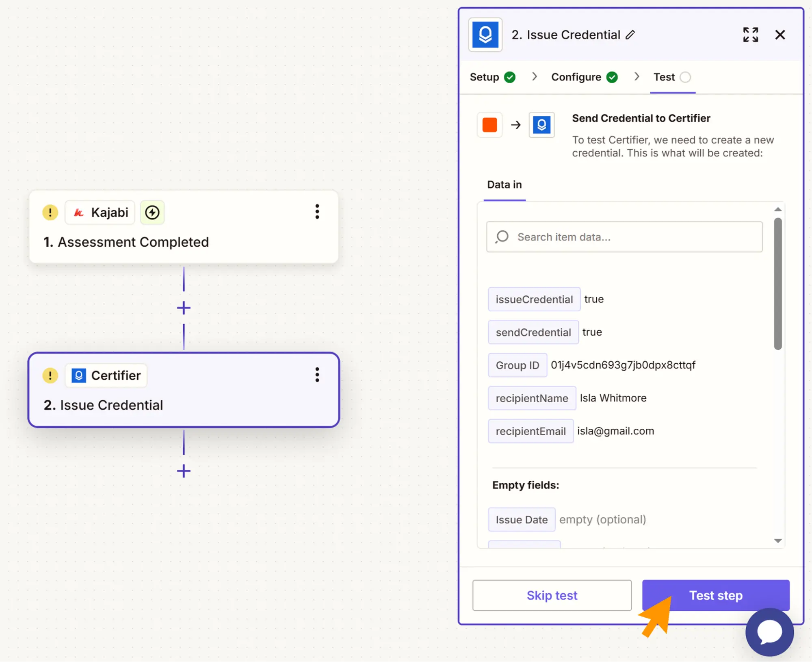812x662 pixels.
Task: Click the true value of sendCredential
Action: pyautogui.click(x=592, y=332)
